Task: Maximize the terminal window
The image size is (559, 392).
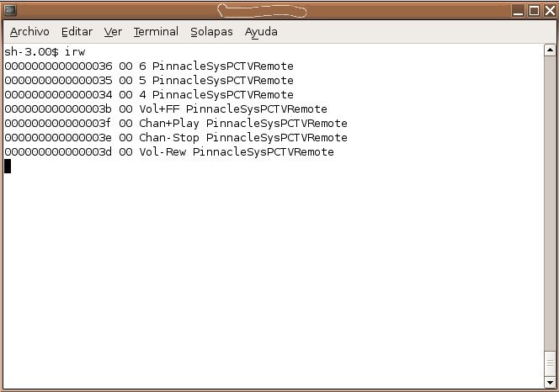Action: click(x=534, y=11)
